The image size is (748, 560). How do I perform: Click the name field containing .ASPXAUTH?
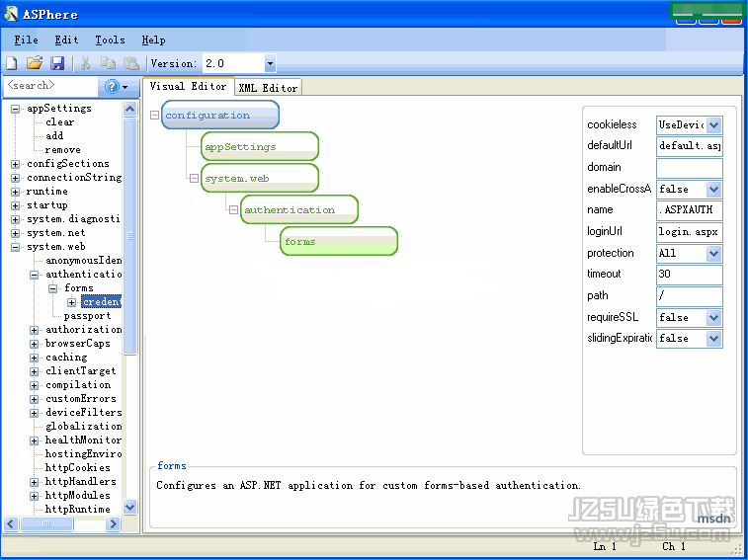pos(690,210)
